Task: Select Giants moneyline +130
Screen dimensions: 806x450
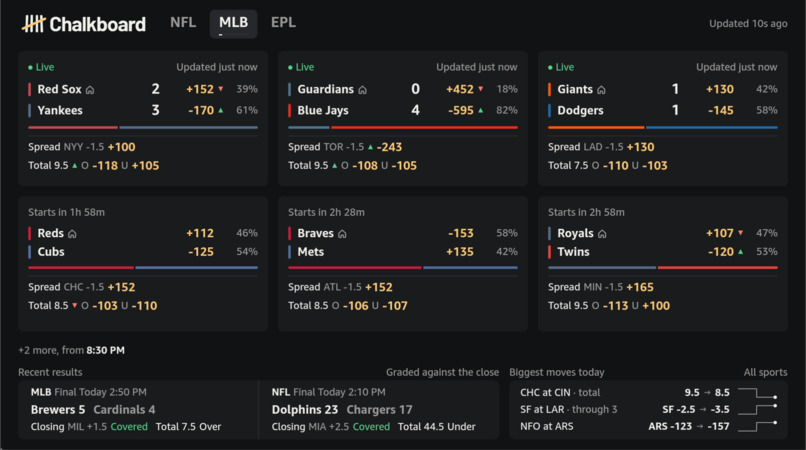Action: click(720, 89)
